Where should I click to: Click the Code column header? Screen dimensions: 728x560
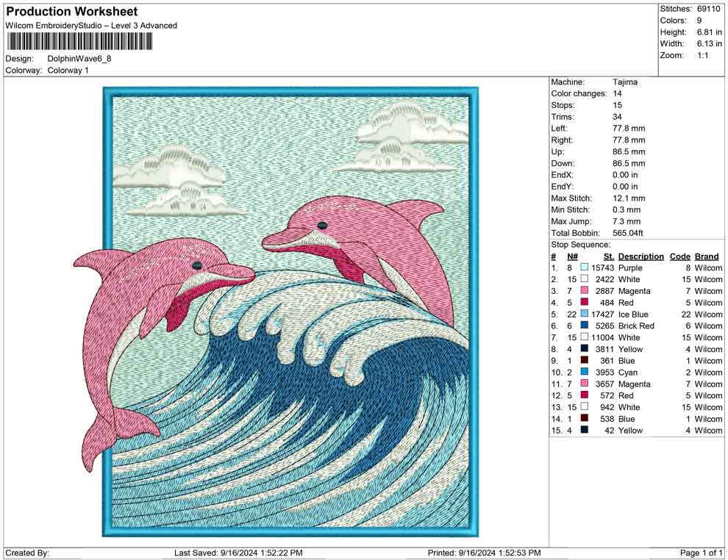[x=680, y=256]
